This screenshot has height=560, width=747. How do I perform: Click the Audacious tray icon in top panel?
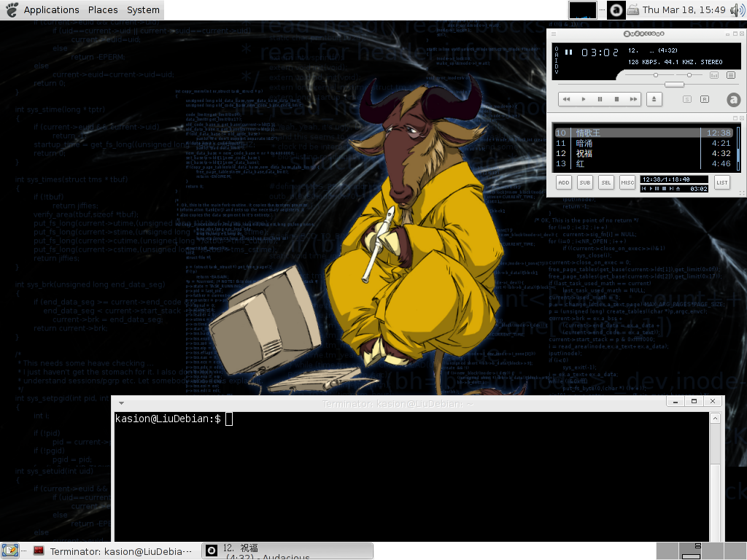tap(616, 10)
